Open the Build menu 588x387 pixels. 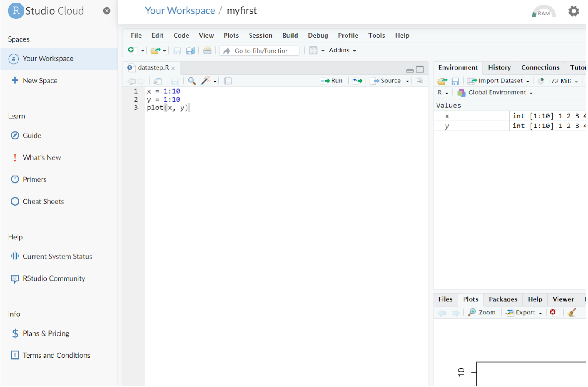tap(290, 36)
